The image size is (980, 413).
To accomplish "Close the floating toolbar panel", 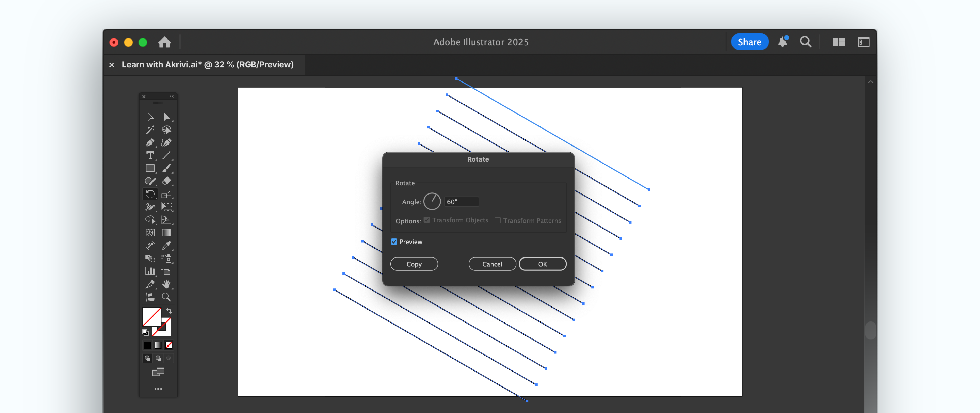I will tap(144, 96).
